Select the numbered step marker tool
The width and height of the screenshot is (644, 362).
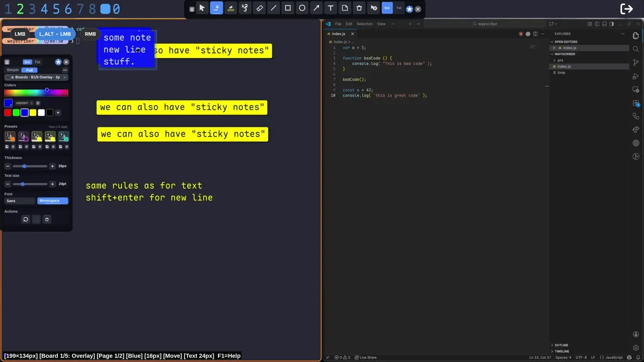pos(245,9)
